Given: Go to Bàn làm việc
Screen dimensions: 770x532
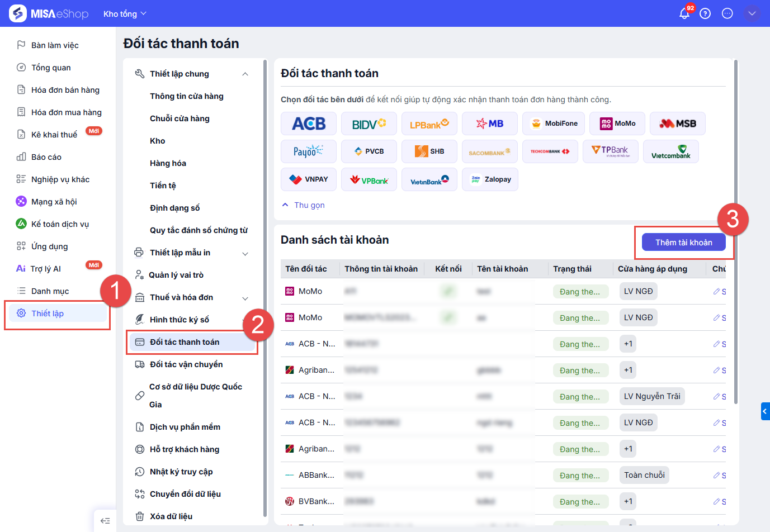Looking at the screenshot, I should [55, 45].
